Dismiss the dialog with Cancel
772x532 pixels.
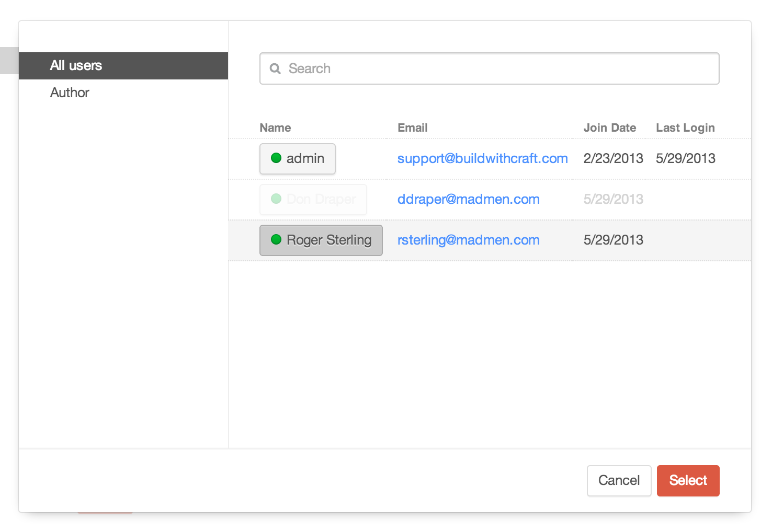pyautogui.click(x=619, y=480)
